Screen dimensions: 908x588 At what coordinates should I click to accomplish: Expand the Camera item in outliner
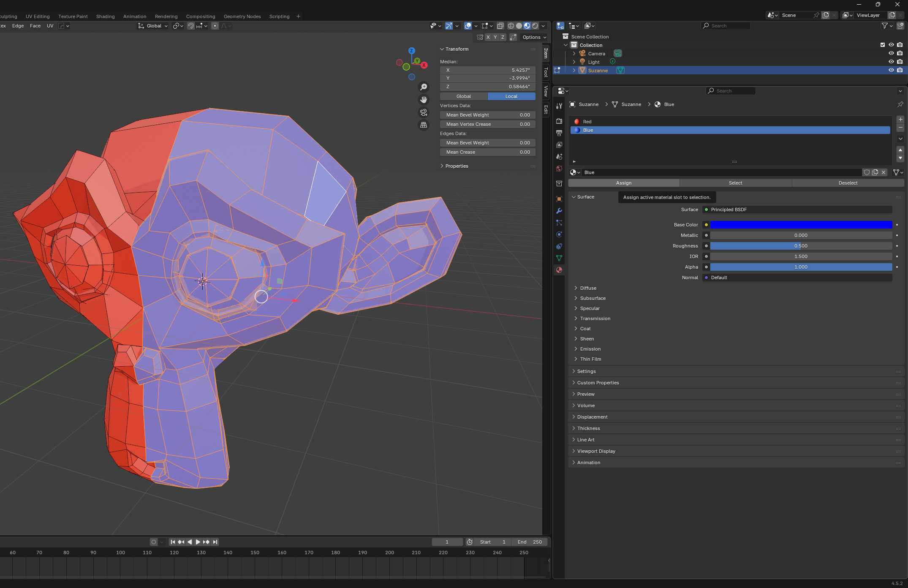click(574, 54)
